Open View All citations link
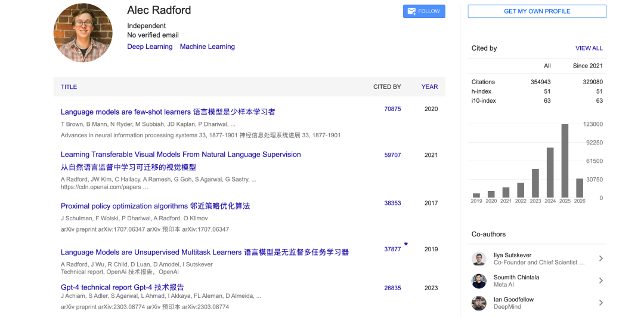 589,48
